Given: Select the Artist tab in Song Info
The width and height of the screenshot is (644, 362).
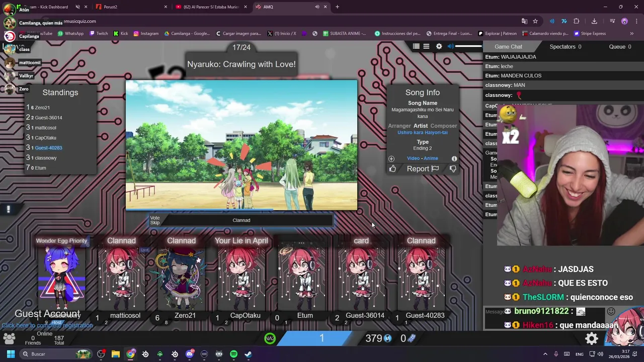Looking at the screenshot, I should point(421,126).
